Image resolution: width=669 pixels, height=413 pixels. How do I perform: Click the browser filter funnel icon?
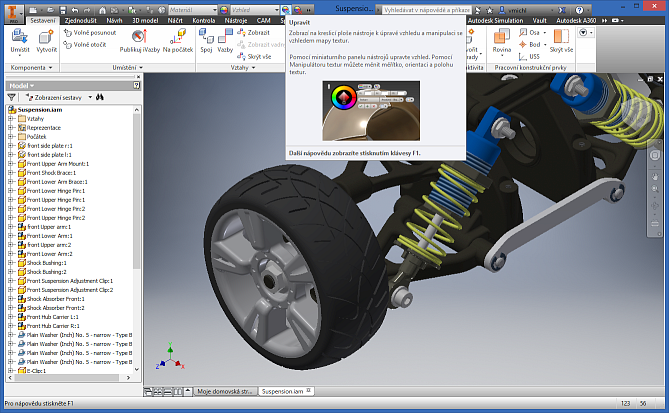point(13,97)
